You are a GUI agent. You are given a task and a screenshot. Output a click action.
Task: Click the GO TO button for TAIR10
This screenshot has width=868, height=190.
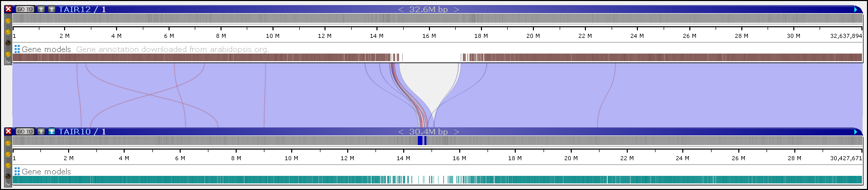pyautogui.click(x=25, y=131)
